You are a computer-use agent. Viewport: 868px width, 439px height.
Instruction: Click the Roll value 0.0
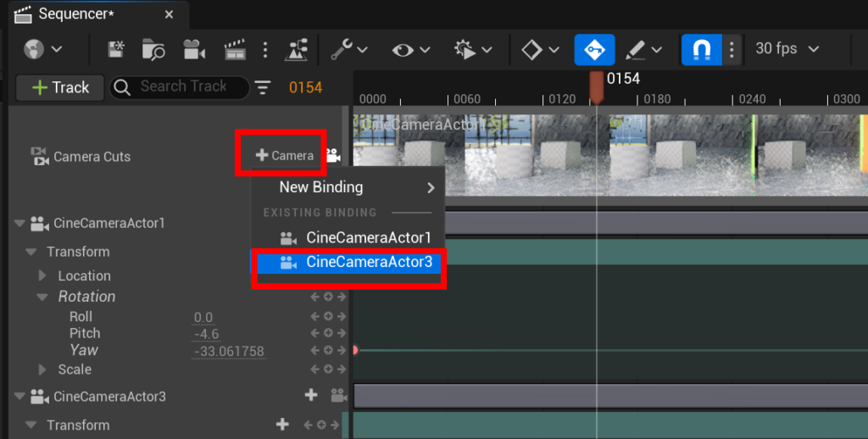click(203, 318)
